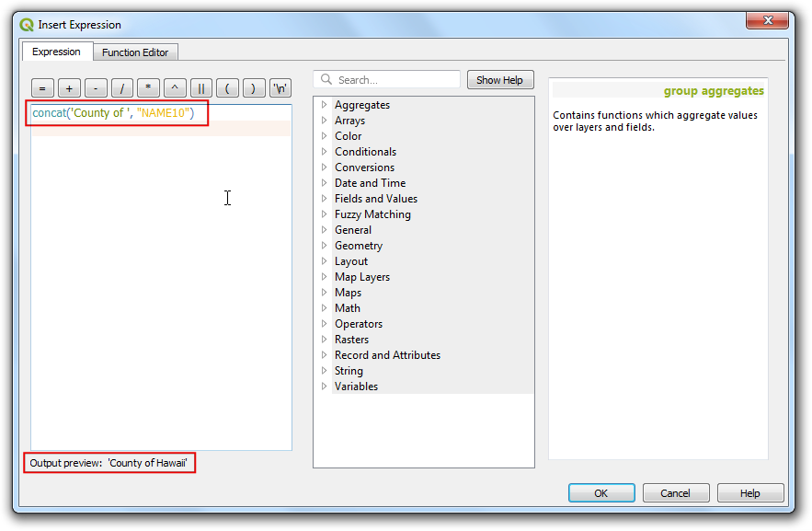This screenshot has height=531, width=812.
Task: Click the function Search field
Action: (395, 80)
